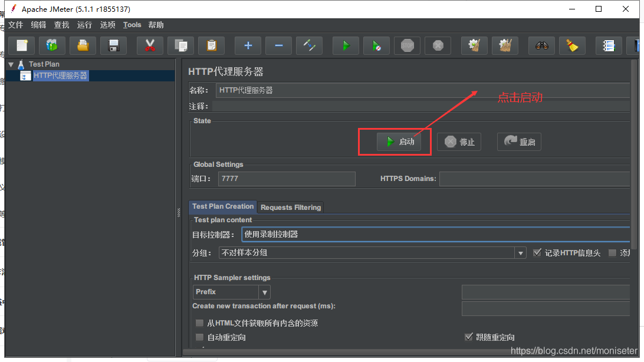644x362 pixels.
Task: Switch to the Test Plan Creation tab
Action: coord(223,206)
